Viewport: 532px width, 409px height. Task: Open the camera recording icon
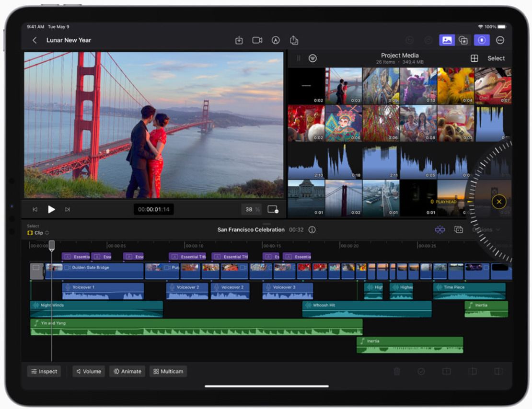(257, 41)
